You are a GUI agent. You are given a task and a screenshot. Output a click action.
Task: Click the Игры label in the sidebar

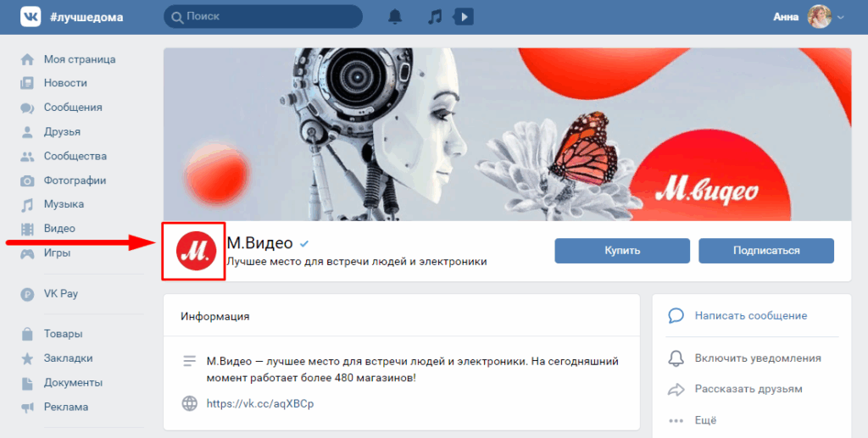point(57,252)
